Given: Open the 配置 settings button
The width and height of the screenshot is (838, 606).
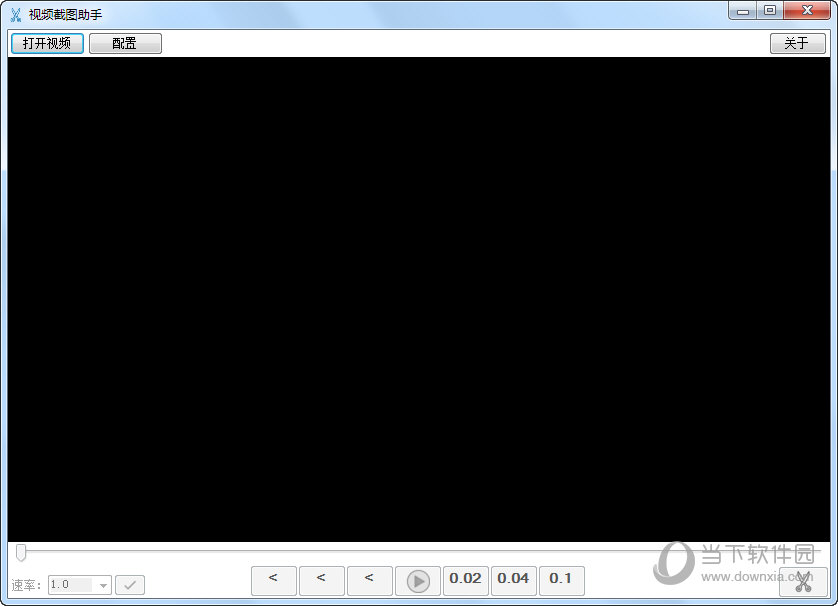Looking at the screenshot, I should tap(125, 43).
